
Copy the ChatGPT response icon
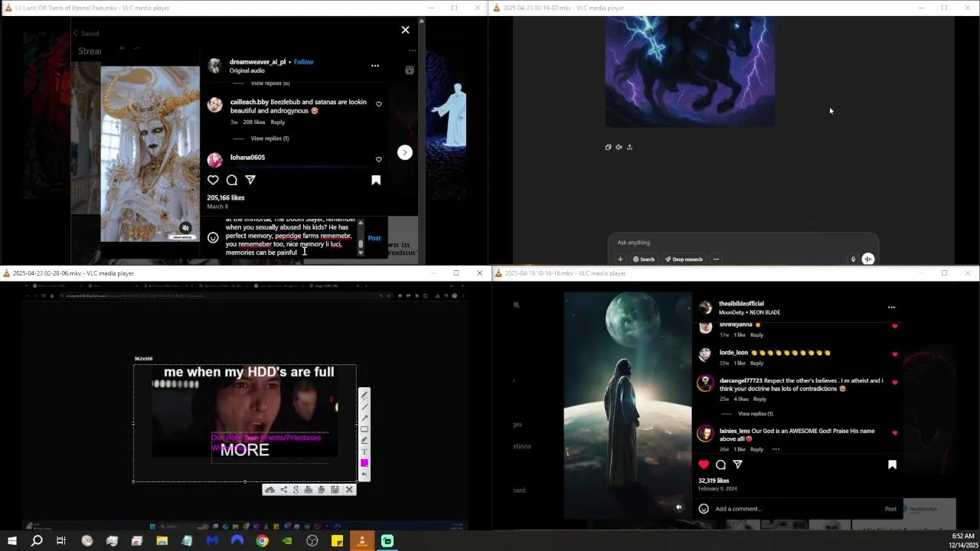pyautogui.click(x=609, y=147)
